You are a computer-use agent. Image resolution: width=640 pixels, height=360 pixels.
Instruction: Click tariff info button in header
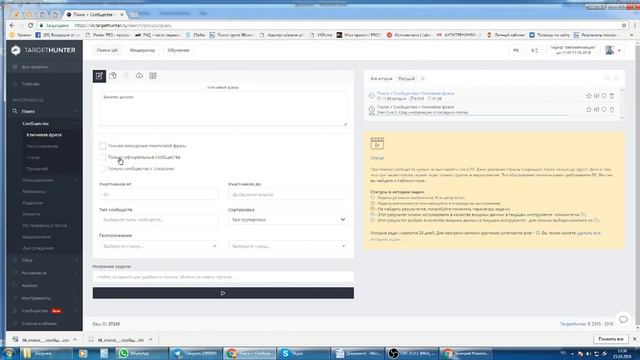pos(573,50)
